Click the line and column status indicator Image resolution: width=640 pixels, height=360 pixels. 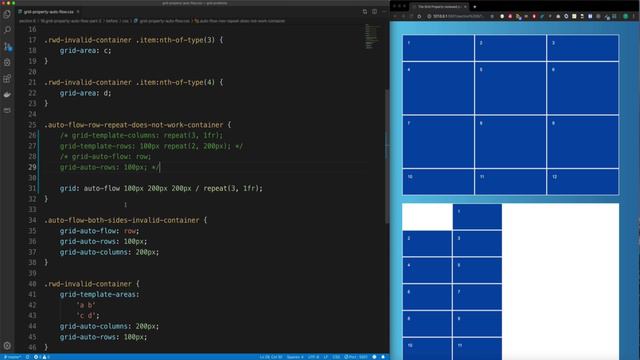(x=271, y=357)
